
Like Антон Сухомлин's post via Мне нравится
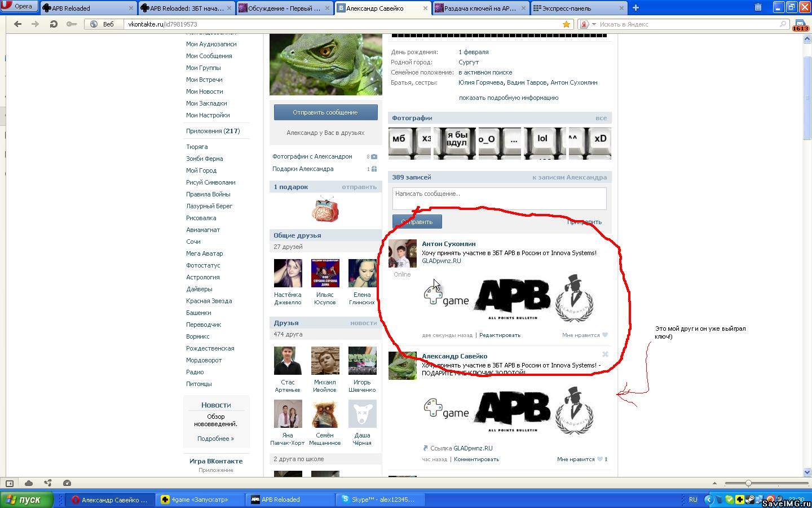pyautogui.click(x=585, y=335)
